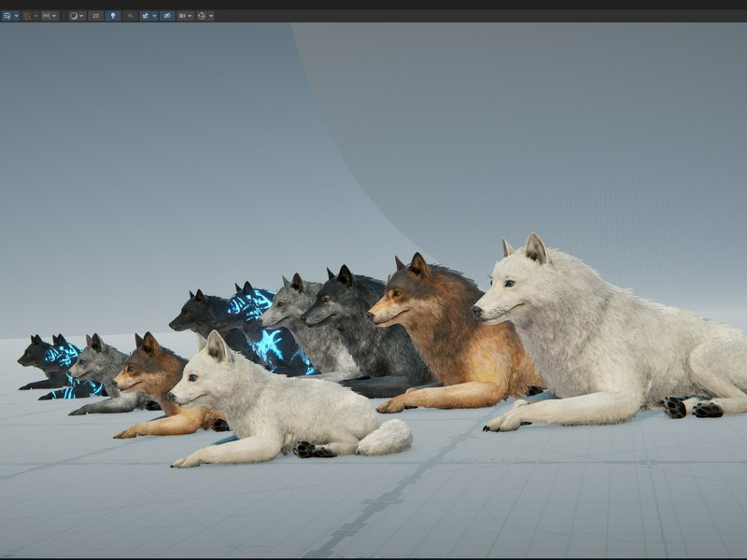Open the scene camera dropdown arrow
The width and height of the screenshot is (747, 560).
click(x=190, y=16)
